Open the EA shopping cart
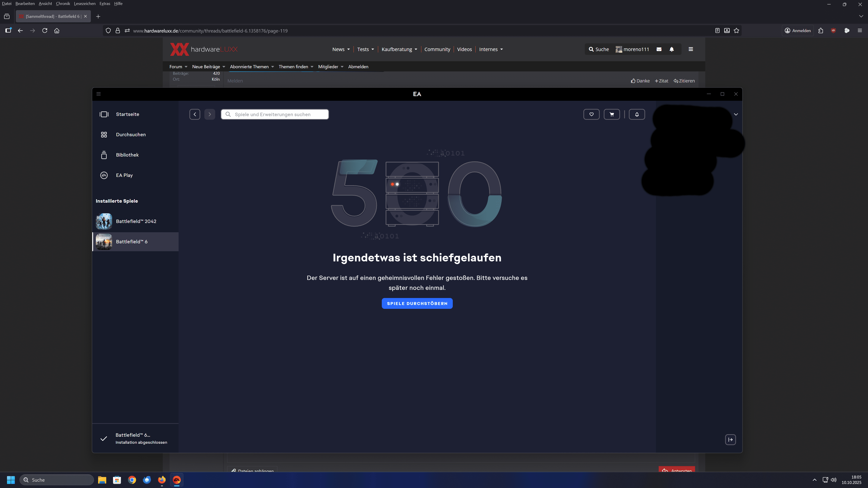Screen dimensions: 868x488 point(612,114)
